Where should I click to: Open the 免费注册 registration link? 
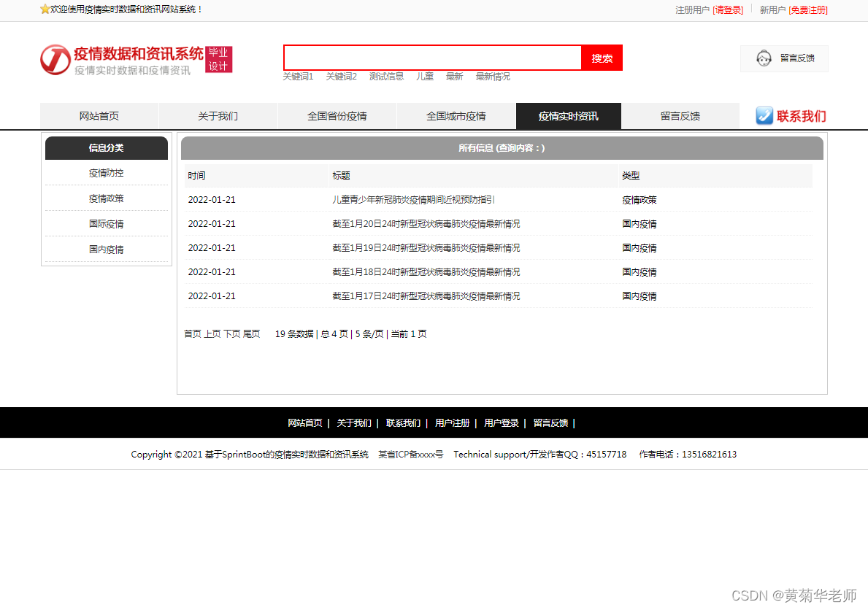(807, 10)
